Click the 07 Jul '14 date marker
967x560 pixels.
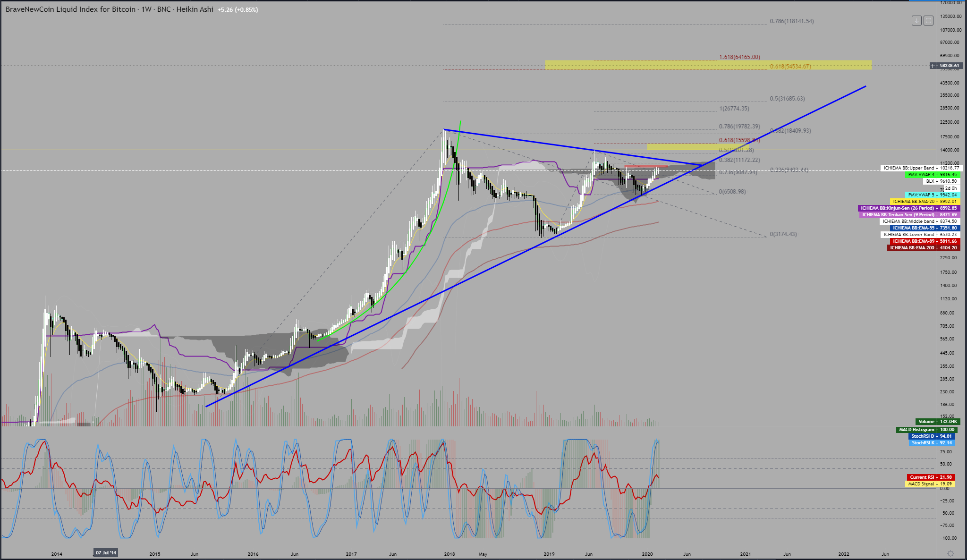coord(106,553)
